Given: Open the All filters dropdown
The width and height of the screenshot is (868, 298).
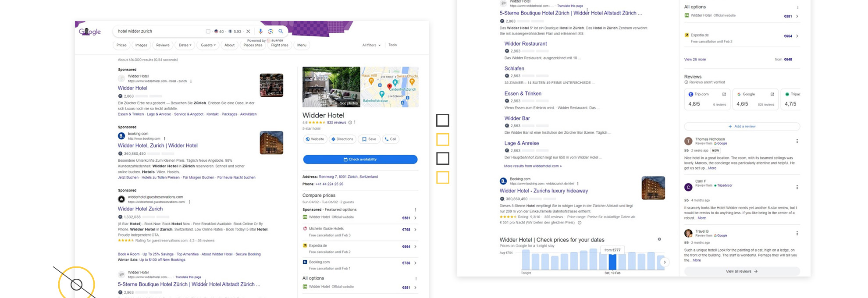Looking at the screenshot, I should tap(371, 45).
